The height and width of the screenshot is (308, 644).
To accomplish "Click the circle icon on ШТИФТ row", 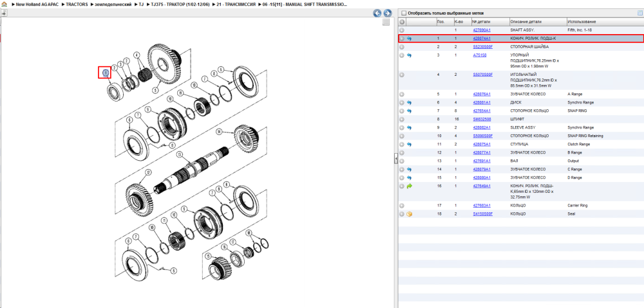I will pos(402,119).
